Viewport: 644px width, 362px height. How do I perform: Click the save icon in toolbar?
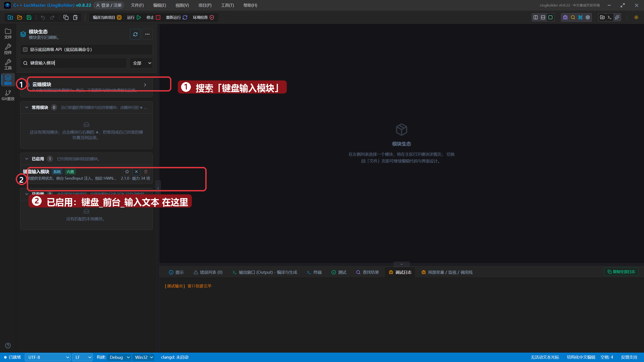[x=29, y=17]
